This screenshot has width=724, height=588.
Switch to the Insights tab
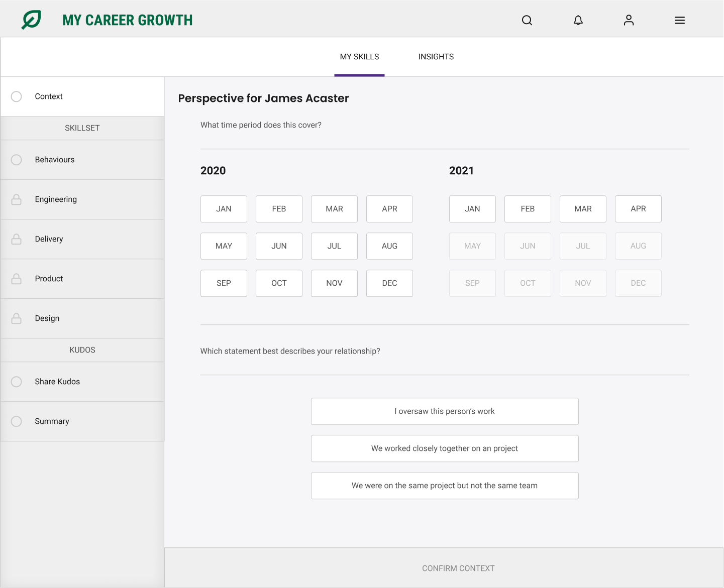pos(436,57)
